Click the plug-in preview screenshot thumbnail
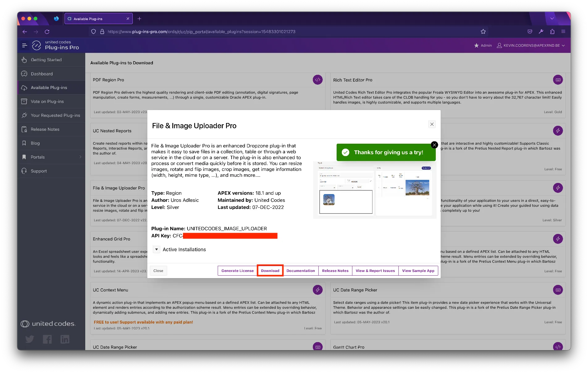The width and height of the screenshot is (588, 373). tap(375, 189)
